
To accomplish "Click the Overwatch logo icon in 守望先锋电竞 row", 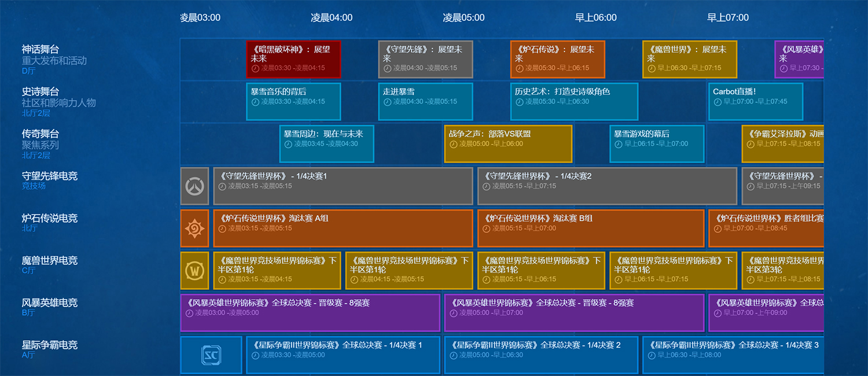I will pyautogui.click(x=194, y=186).
